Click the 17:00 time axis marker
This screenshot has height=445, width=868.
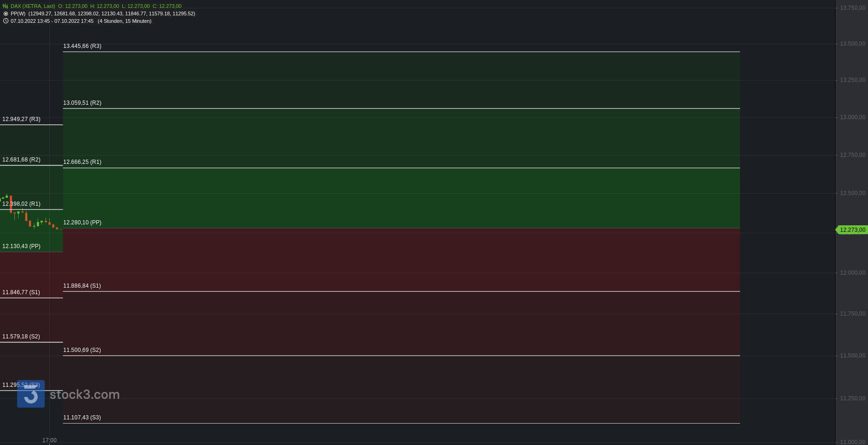point(49,440)
